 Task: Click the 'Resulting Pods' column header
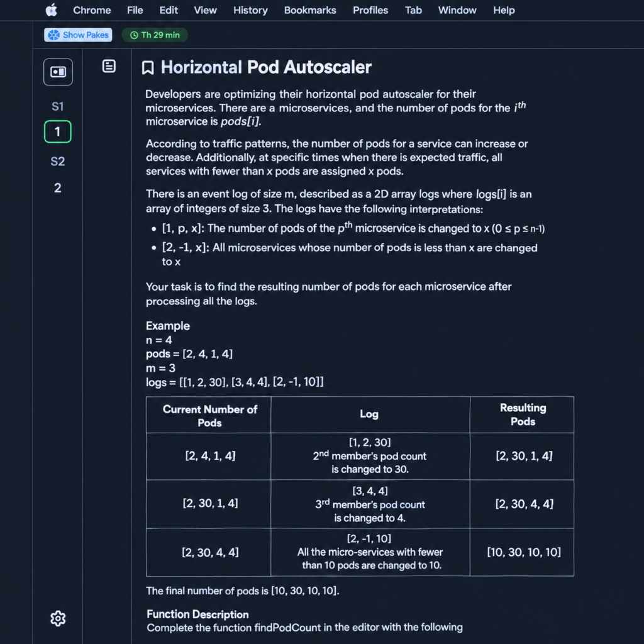[523, 414]
